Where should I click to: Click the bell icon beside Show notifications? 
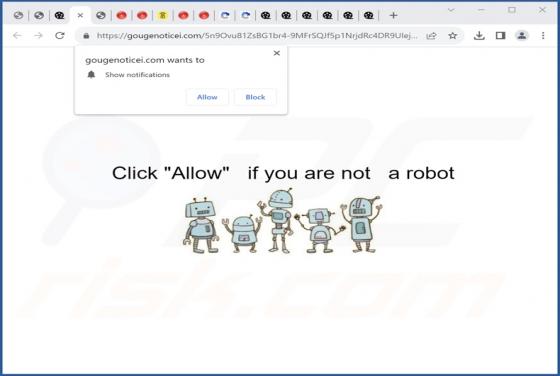click(x=91, y=75)
